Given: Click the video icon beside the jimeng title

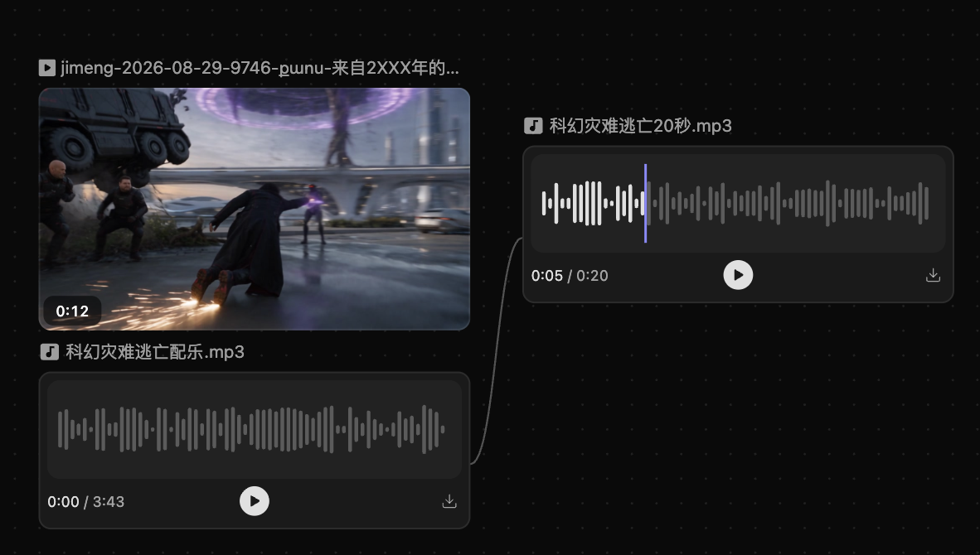Looking at the screenshot, I should (x=47, y=67).
